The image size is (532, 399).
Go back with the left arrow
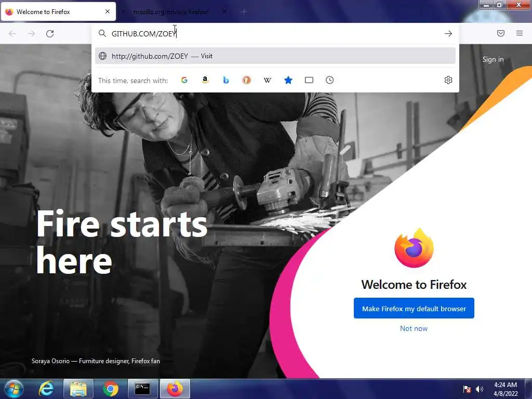[x=12, y=34]
